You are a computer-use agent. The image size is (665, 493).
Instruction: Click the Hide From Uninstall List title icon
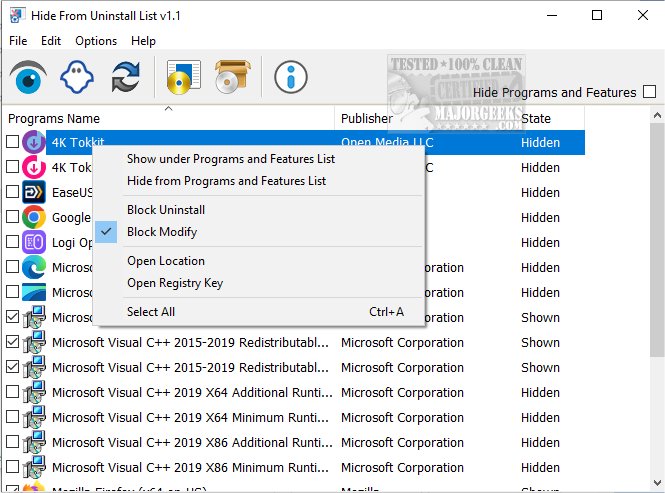tap(16, 16)
